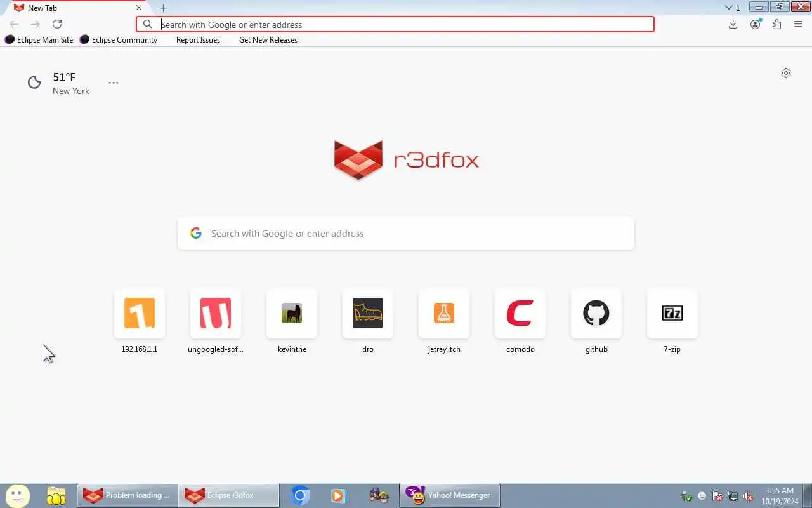Focus the address bar at top
The height and width of the screenshot is (508, 812).
[395, 24]
